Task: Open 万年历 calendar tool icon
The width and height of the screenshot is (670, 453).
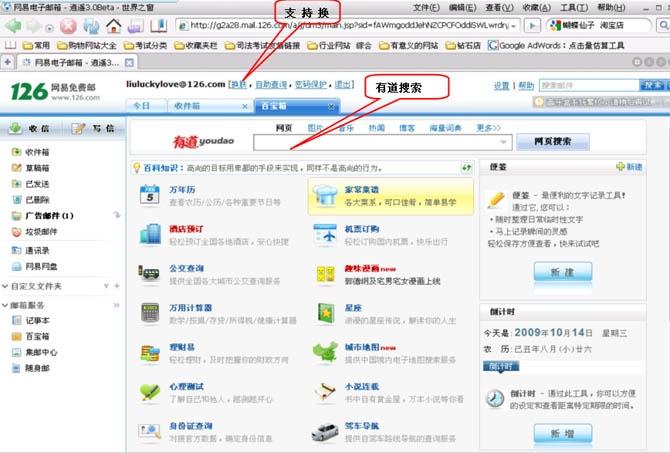Action: tap(150, 196)
